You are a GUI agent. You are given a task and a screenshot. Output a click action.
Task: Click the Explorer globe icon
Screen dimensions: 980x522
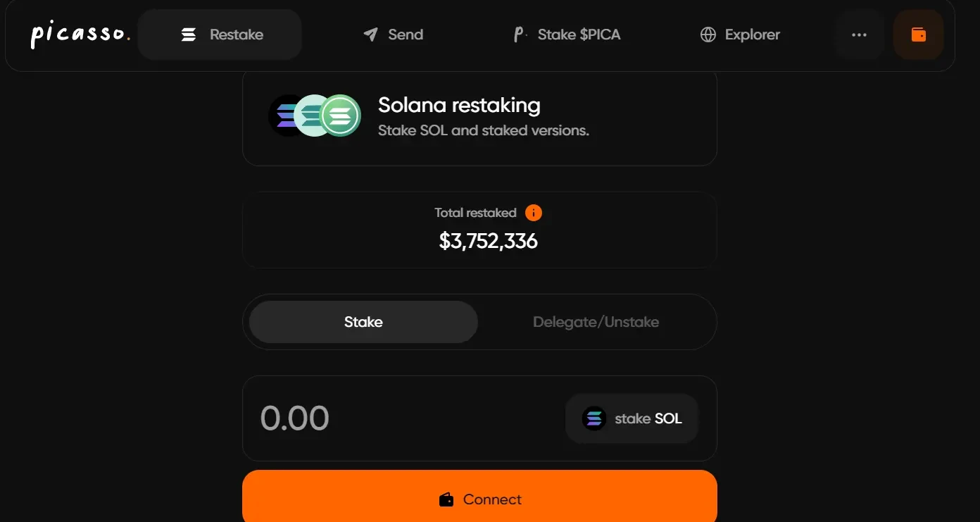(x=708, y=35)
